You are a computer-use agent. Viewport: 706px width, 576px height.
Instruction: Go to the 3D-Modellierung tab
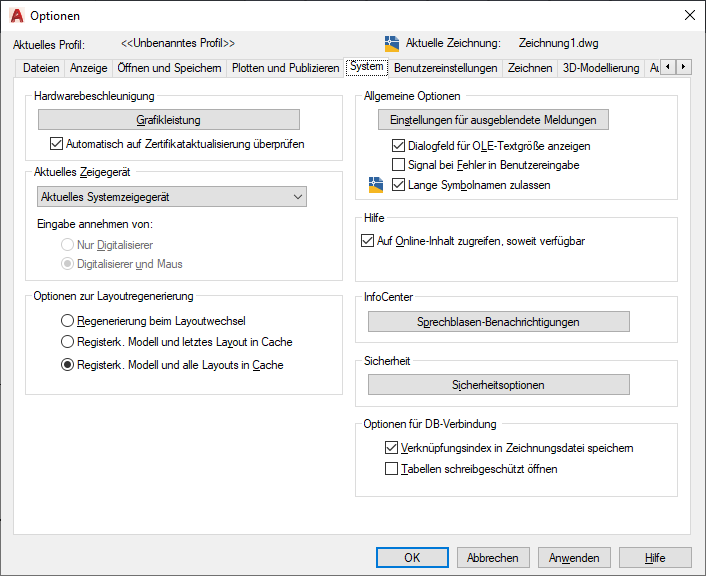[600, 68]
